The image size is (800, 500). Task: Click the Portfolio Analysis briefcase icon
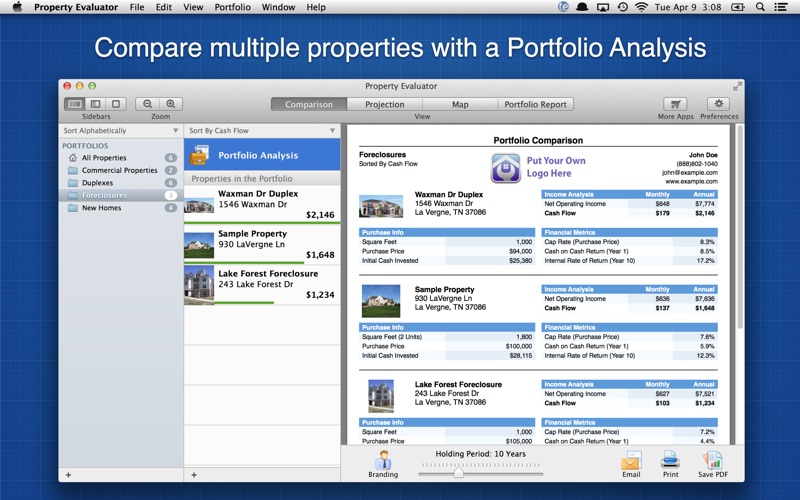coord(199,155)
